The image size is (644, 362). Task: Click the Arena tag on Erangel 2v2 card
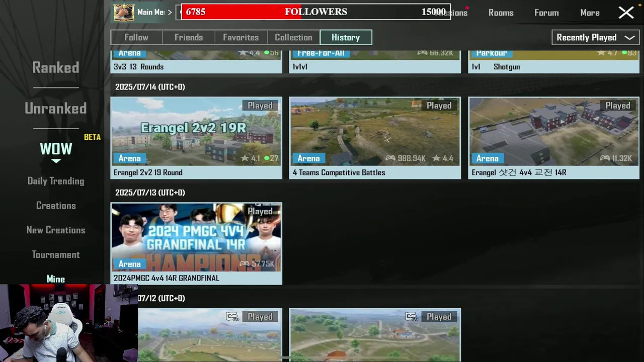(129, 158)
